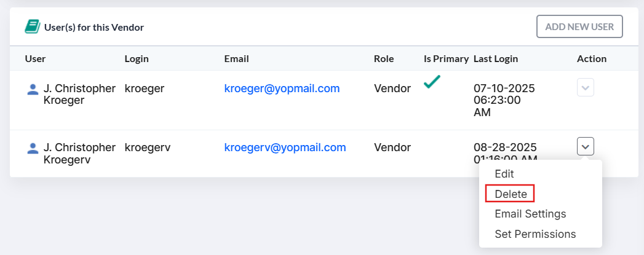Collapse the action dropdown for kroegerv row
Screen dimensions: 644x255
pos(586,146)
